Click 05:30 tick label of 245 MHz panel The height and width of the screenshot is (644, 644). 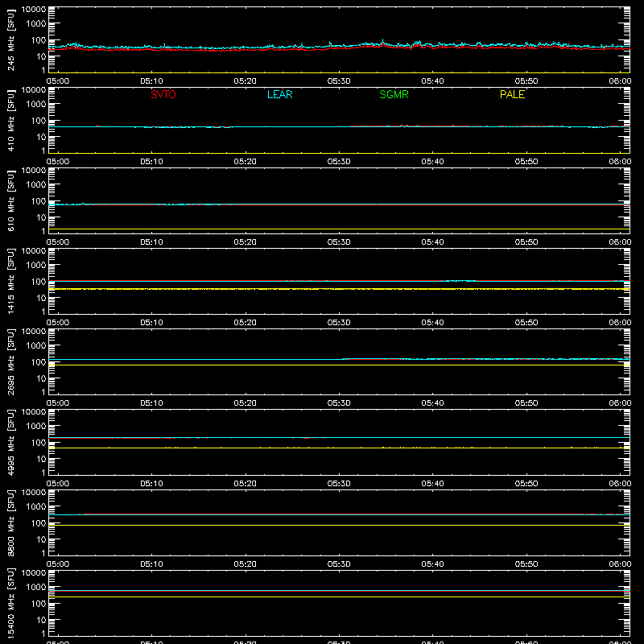click(339, 81)
